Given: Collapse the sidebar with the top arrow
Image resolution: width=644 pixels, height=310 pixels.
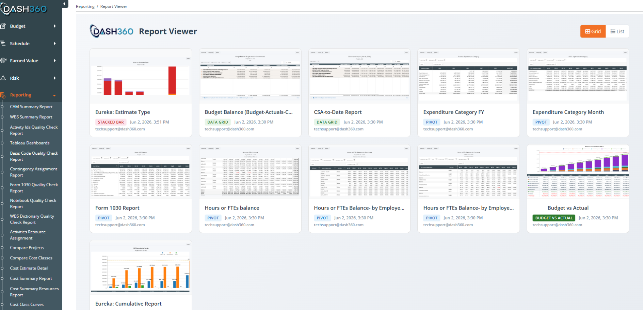Looking at the screenshot, I should tap(64, 4).
